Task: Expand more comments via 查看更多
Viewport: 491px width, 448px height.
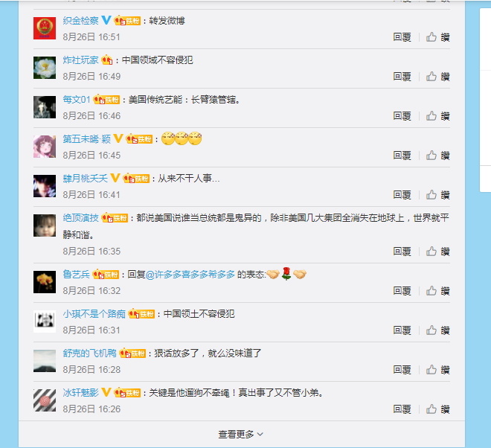Action: pyautogui.click(x=241, y=434)
